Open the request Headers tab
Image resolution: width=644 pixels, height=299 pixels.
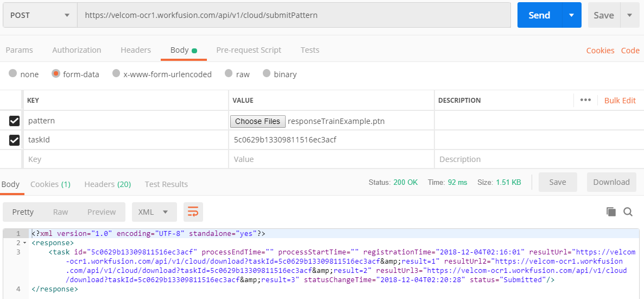click(136, 50)
